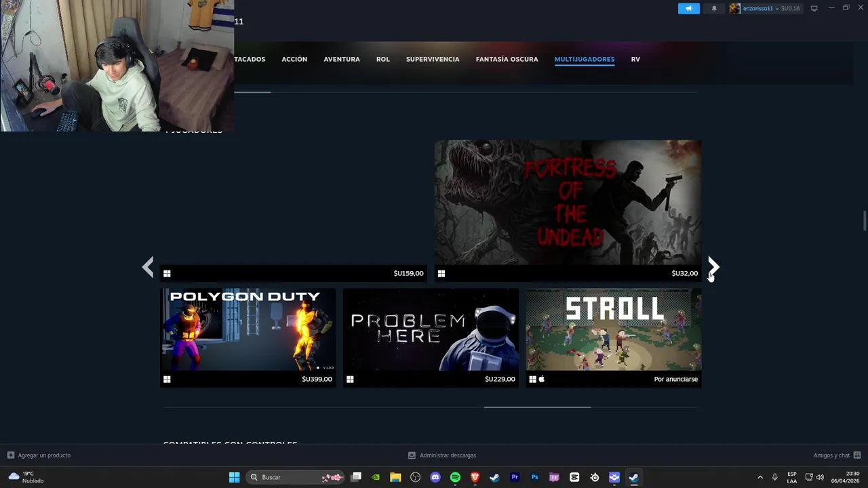Open the SUPERVIVENCIA category tab
Screen dimensions: 868x488
tap(433, 59)
